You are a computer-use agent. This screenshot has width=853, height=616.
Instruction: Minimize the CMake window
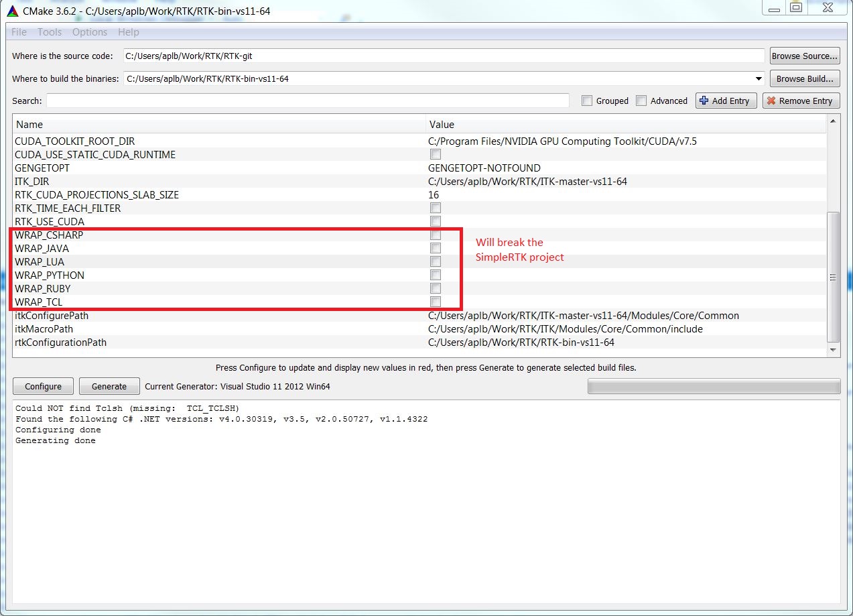pos(775,7)
